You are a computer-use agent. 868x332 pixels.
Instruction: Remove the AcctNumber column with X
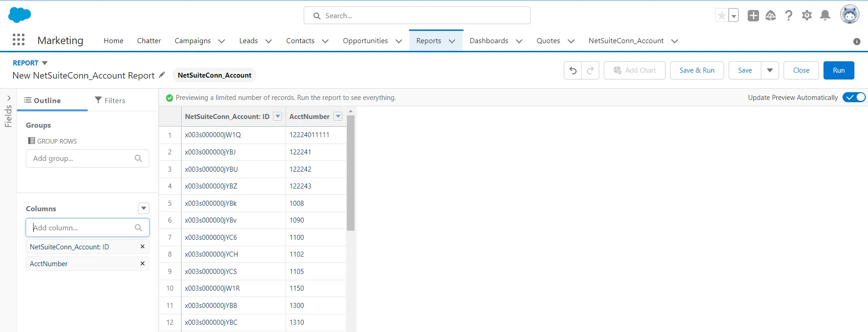[x=143, y=263]
